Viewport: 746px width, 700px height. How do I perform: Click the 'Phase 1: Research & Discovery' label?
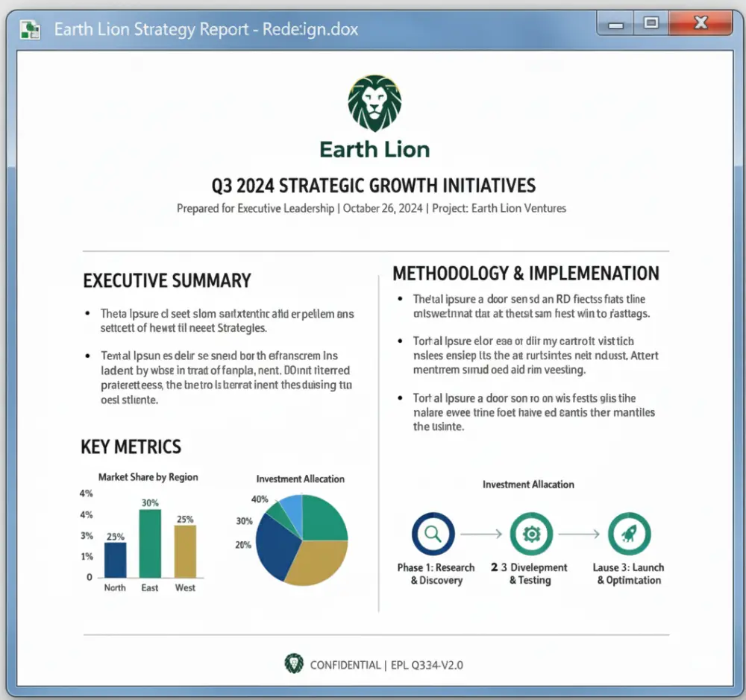click(x=436, y=573)
